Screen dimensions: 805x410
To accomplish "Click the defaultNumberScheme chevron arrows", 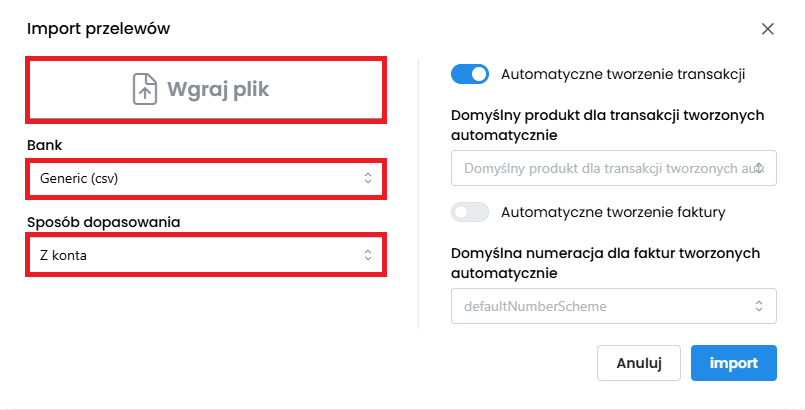I will [760, 306].
